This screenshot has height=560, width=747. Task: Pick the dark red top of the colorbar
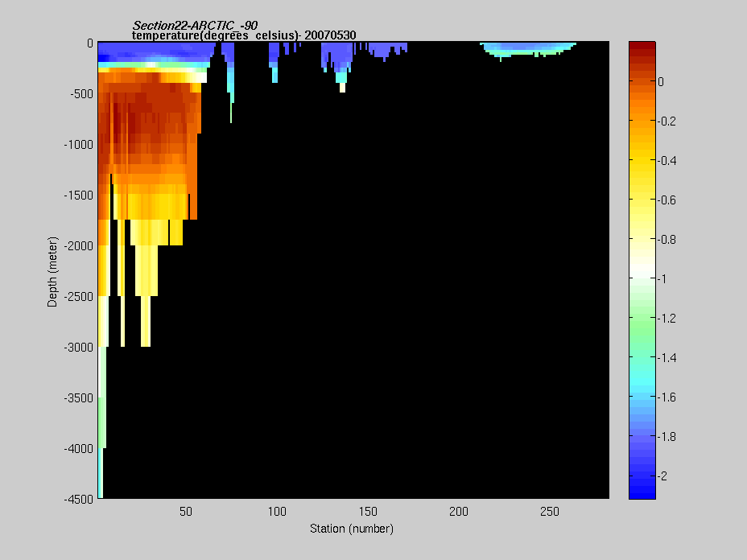tap(642, 47)
